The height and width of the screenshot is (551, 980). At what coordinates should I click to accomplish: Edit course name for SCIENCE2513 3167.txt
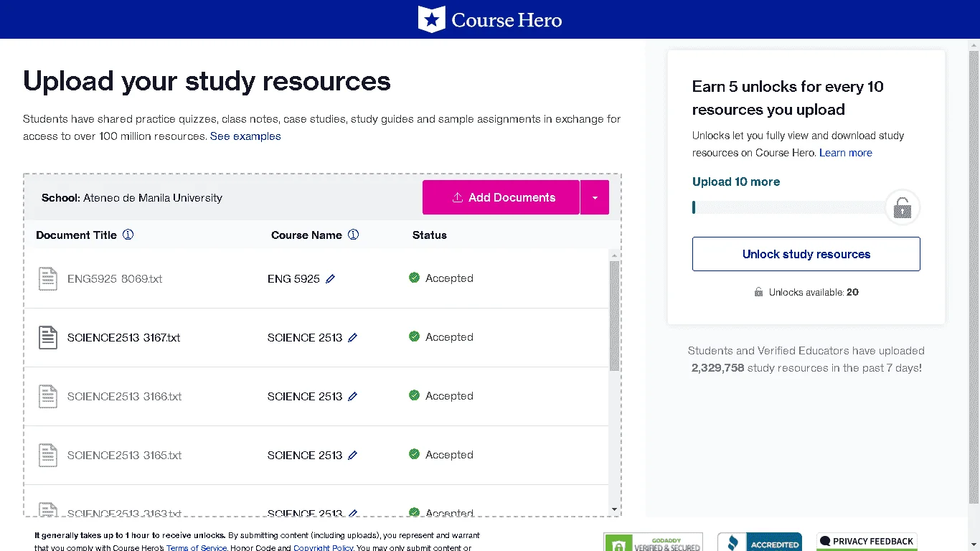coord(353,337)
